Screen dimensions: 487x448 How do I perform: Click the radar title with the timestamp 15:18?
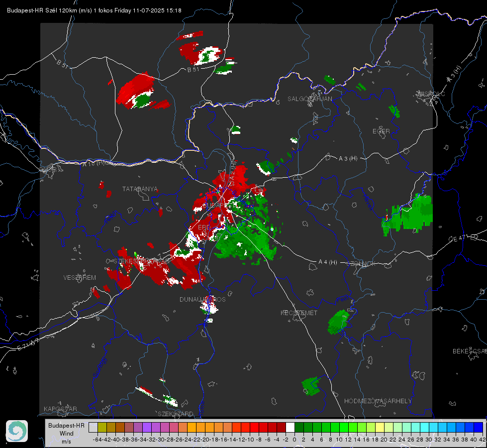pos(94,10)
